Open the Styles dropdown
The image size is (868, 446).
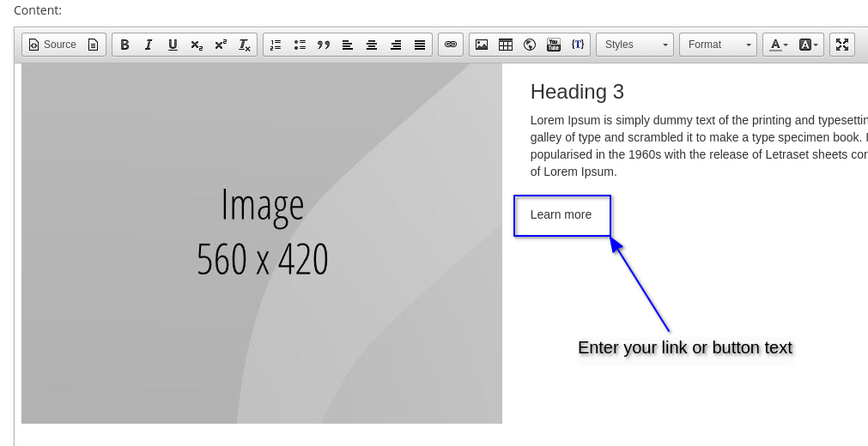coord(634,45)
